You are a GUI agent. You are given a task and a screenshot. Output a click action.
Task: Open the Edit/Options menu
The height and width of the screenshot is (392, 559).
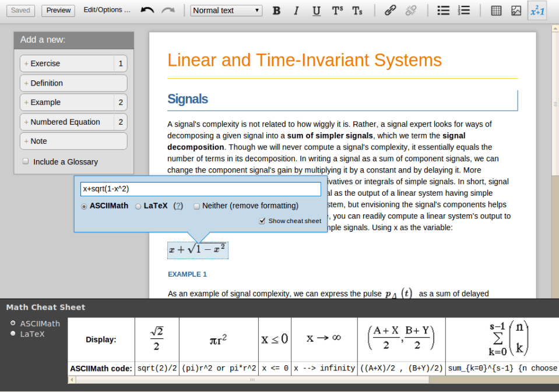click(x=107, y=10)
